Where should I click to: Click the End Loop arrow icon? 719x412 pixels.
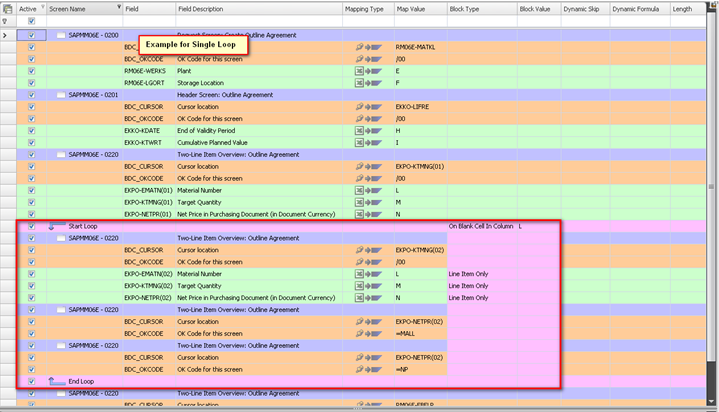pyautogui.click(x=57, y=381)
